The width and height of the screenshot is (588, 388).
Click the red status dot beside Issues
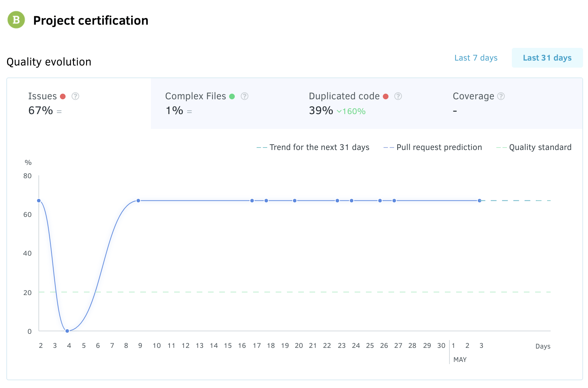[x=63, y=96]
